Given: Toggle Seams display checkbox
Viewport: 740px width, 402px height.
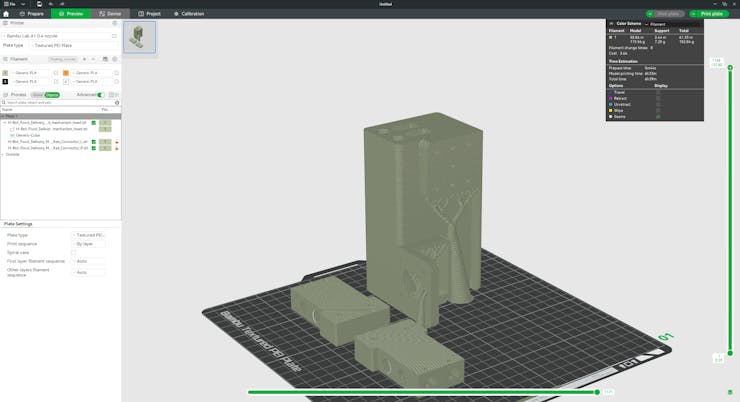Looking at the screenshot, I should coord(658,117).
